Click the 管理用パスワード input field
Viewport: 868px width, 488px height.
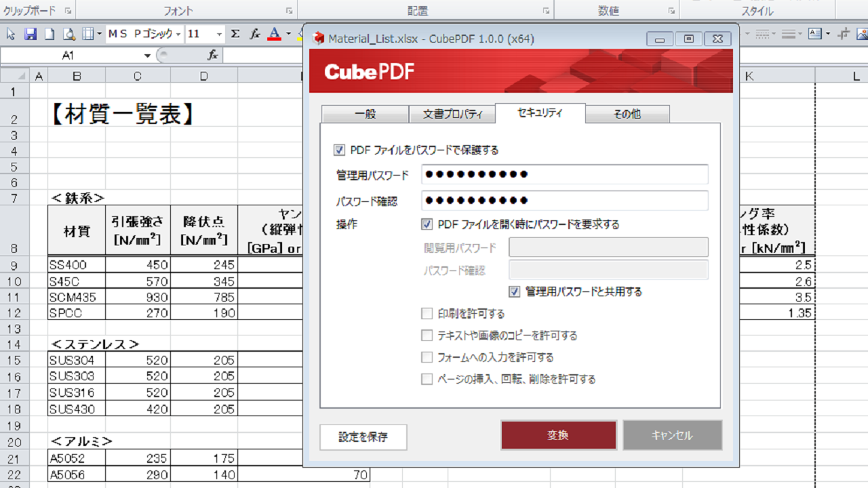(565, 174)
